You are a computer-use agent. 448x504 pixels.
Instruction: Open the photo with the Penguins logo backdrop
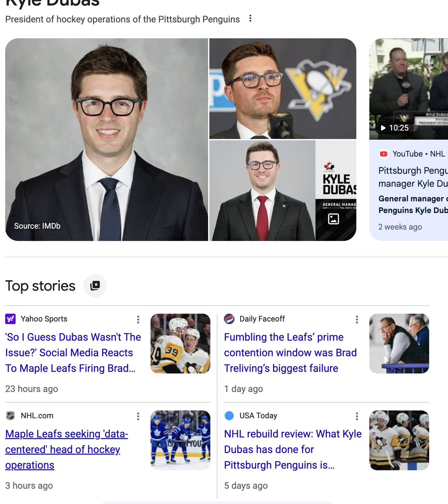283,89
